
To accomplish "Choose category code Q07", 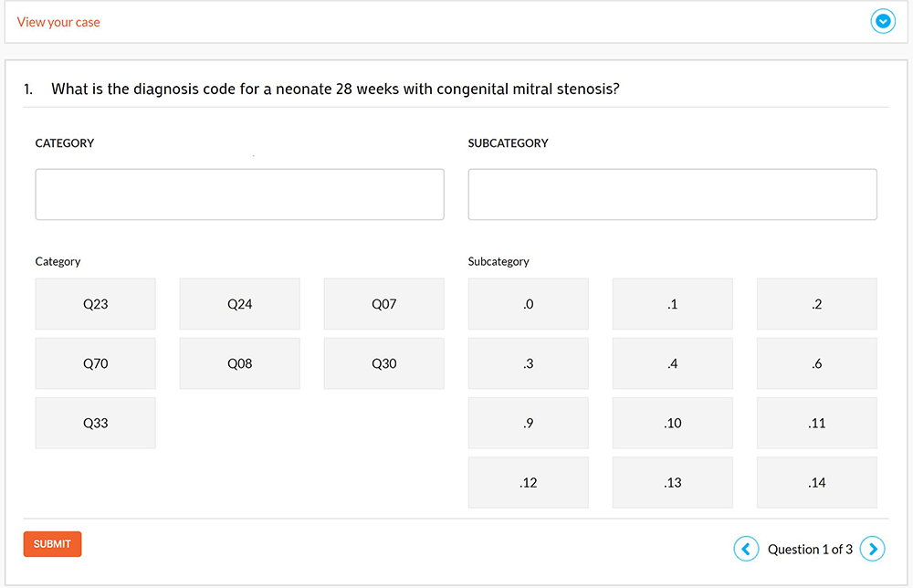I will coord(383,304).
